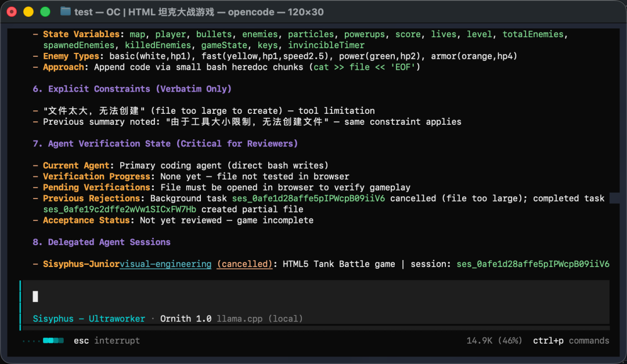Click the 'Sisyphus-Junior' agent name
Viewport: 627px width, 364px height.
(x=81, y=264)
